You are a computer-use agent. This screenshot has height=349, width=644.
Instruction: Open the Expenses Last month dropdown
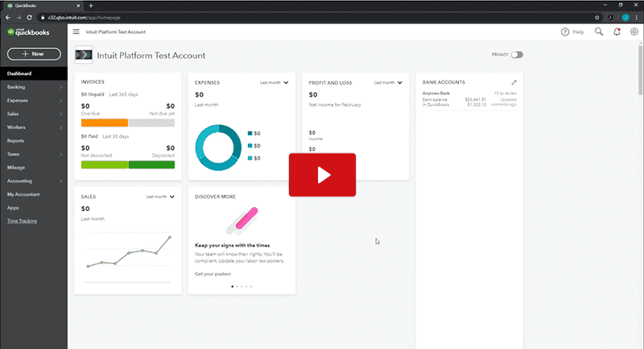(x=274, y=83)
